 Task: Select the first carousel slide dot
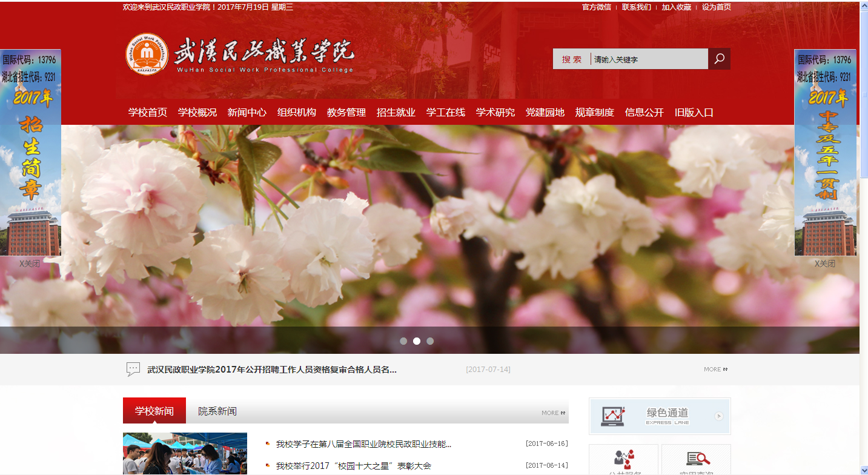(403, 341)
